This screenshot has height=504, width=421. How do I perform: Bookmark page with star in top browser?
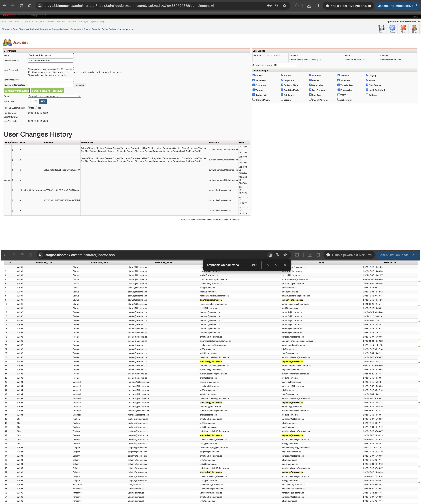284,6
